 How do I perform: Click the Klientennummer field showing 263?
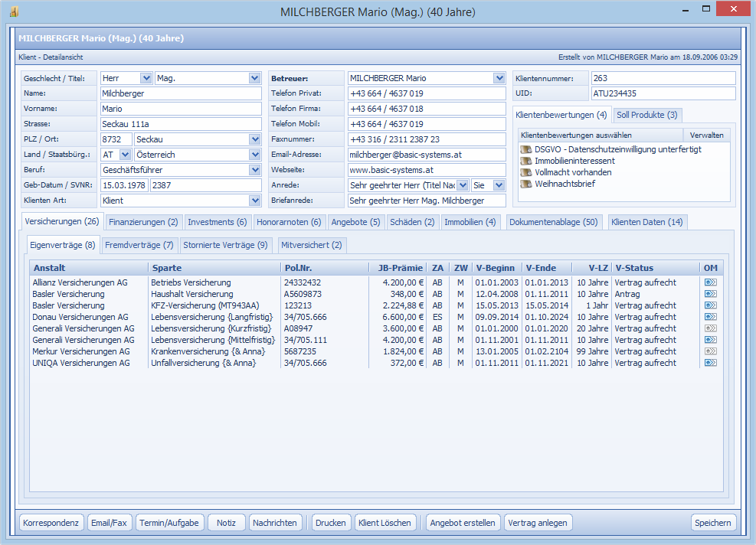coord(663,78)
